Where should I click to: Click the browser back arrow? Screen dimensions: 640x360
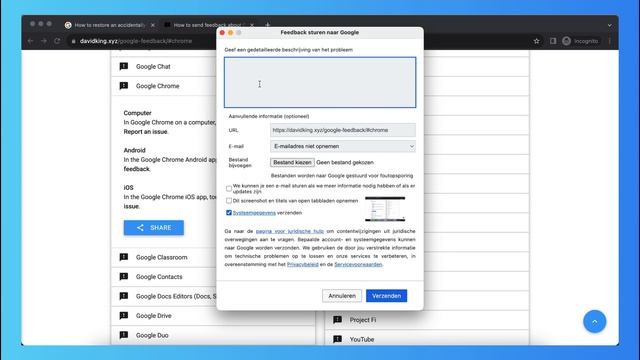coord(31,41)
